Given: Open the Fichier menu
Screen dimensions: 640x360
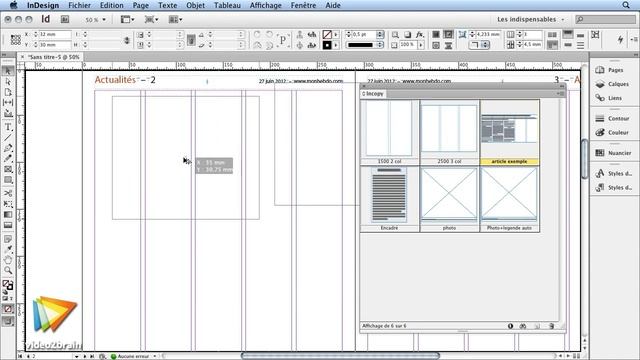Looking at the screenshot, I should [x=80, y=5].
